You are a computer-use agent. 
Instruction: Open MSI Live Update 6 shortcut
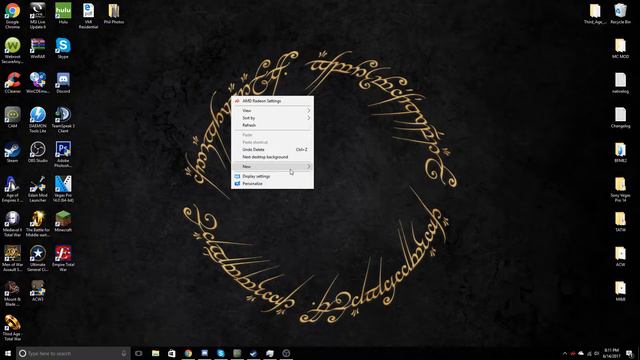click(38, 16)
